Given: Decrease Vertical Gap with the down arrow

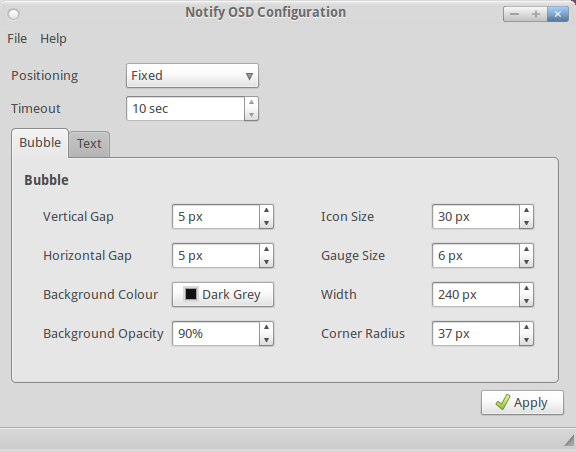Looking at the screenshot, I should point(266,223).
